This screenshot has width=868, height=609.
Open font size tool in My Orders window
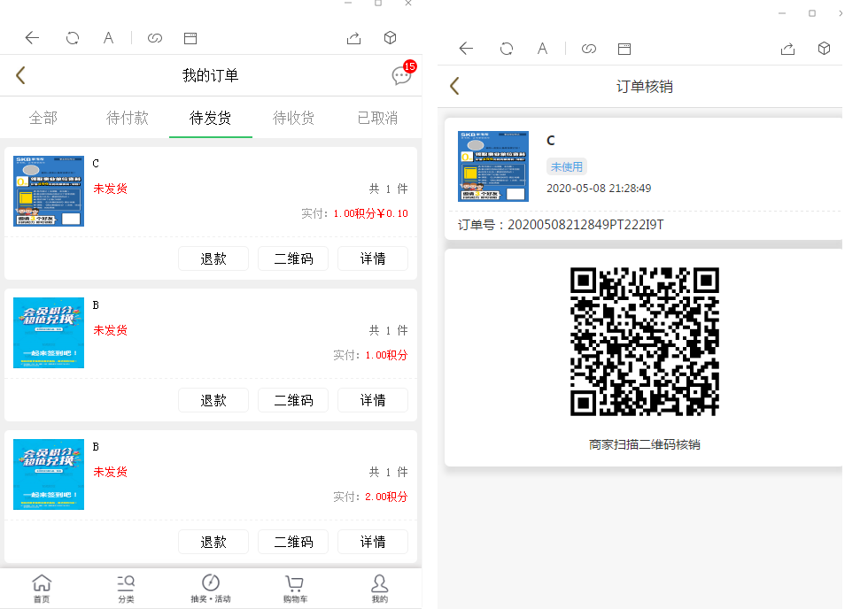click(x=108, y=37)
